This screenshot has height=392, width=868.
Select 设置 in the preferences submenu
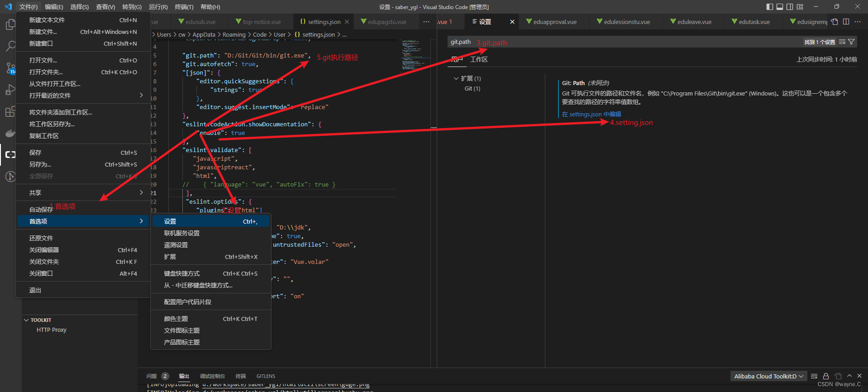click(211, 221)
